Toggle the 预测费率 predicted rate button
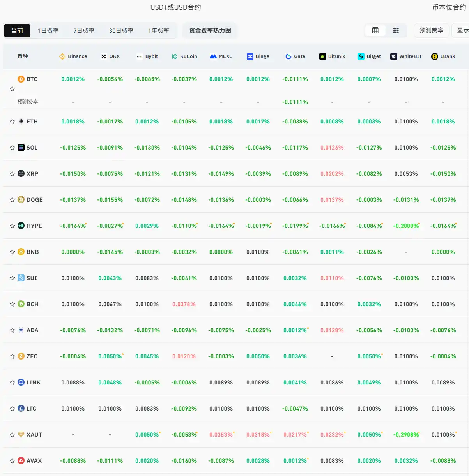 tap(431, 30)
